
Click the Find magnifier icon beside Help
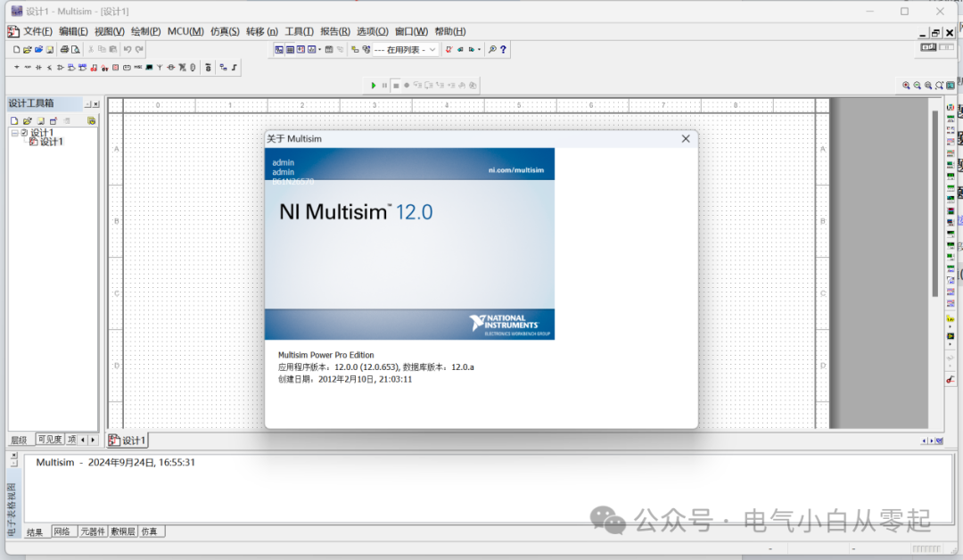492,49
